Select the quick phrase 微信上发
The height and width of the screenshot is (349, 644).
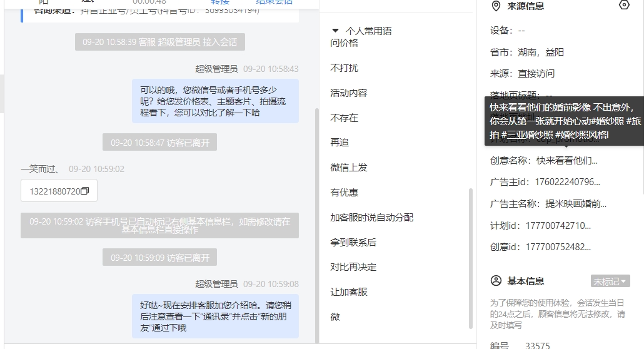point(349,168)
